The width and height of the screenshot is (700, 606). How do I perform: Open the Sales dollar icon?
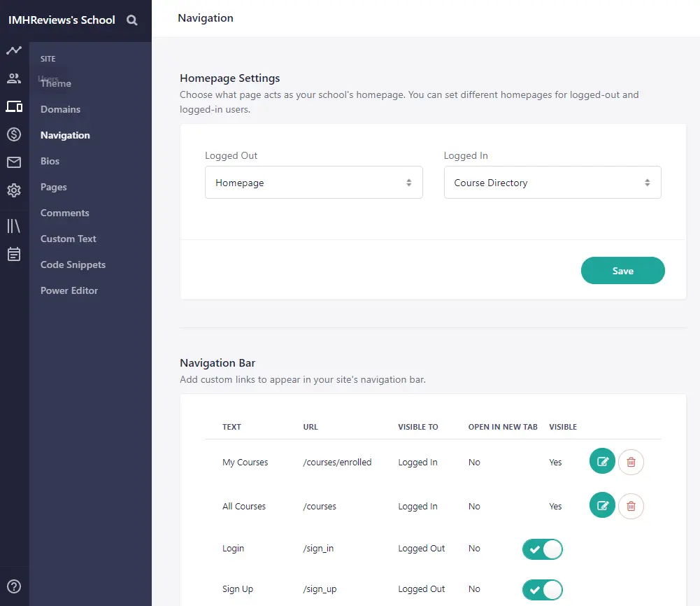(x=14, y=134)
